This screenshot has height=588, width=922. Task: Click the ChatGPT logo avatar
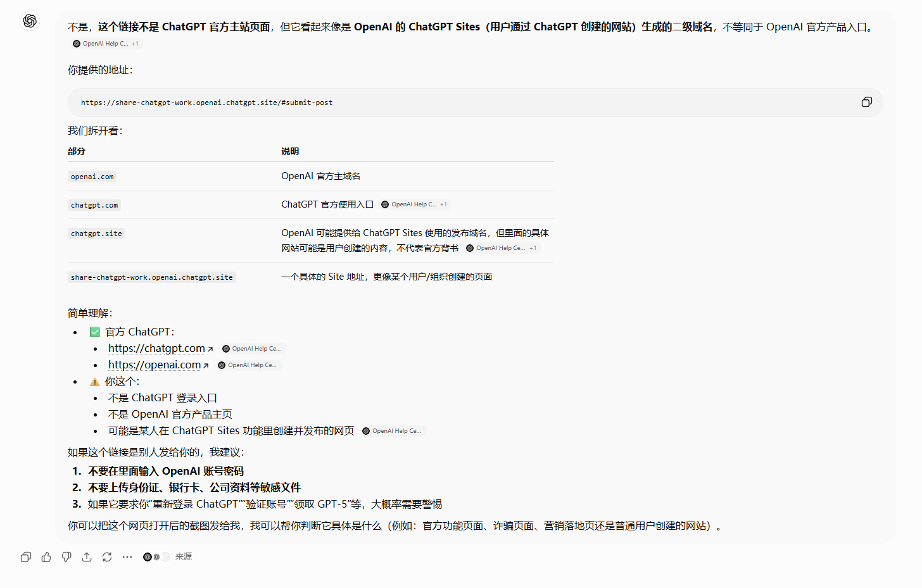pyautogui.click(x=30, y=21)
